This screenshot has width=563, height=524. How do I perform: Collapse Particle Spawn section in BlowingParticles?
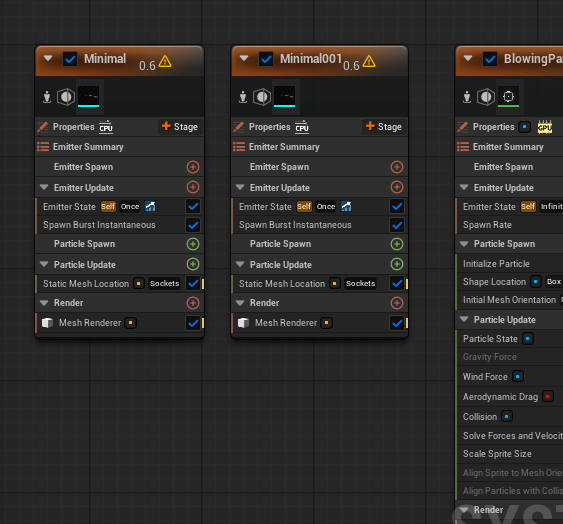point(464,244)
